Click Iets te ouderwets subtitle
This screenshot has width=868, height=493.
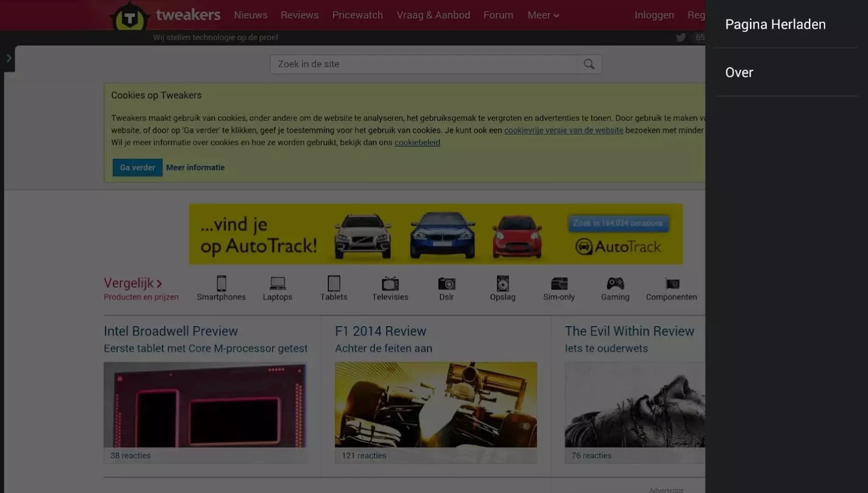click(x=606, y=348)
